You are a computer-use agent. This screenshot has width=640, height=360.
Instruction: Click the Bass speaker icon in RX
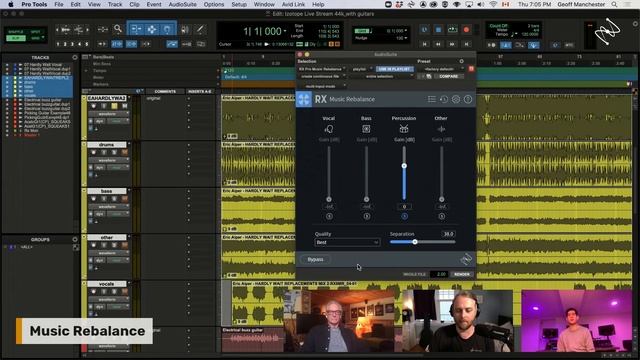[366, 129]
